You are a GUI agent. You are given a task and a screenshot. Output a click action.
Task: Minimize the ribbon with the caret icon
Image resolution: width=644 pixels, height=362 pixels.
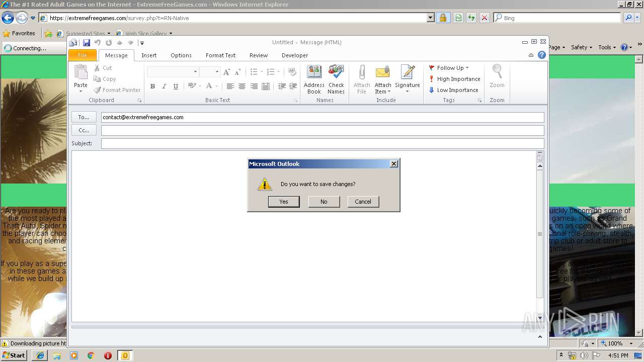point(531,55)
